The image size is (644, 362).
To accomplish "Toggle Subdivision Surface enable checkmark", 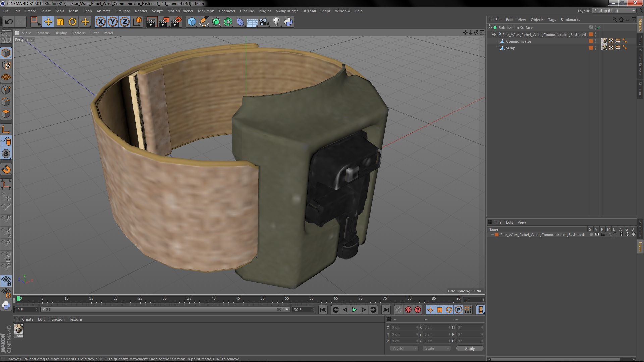I will [x=599, y=28].
